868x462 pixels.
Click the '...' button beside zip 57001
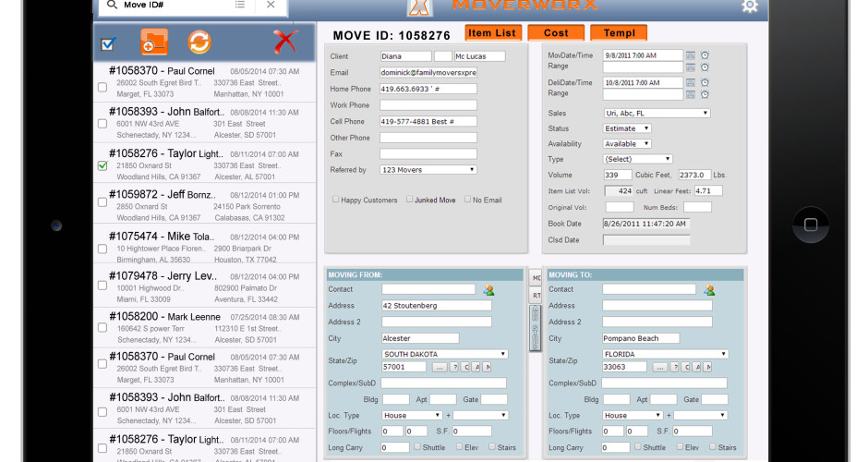(439, 367)
